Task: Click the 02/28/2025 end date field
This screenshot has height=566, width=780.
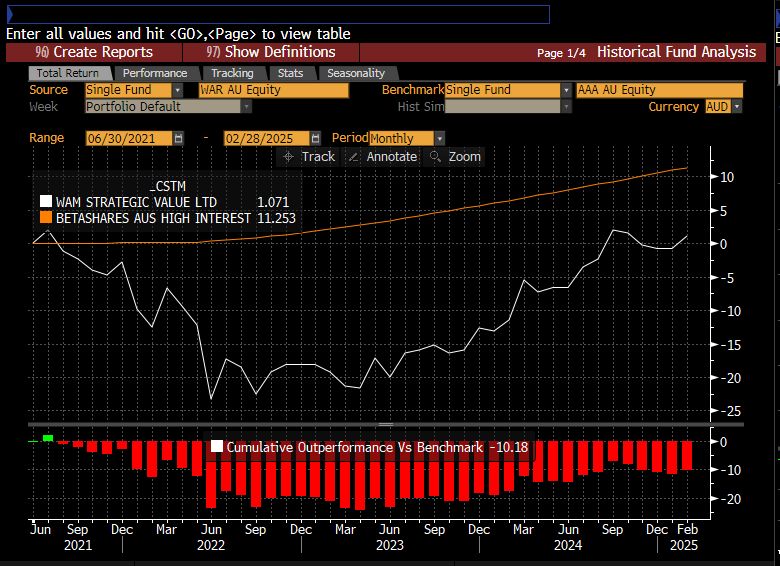Action: (x=267, y=138)
